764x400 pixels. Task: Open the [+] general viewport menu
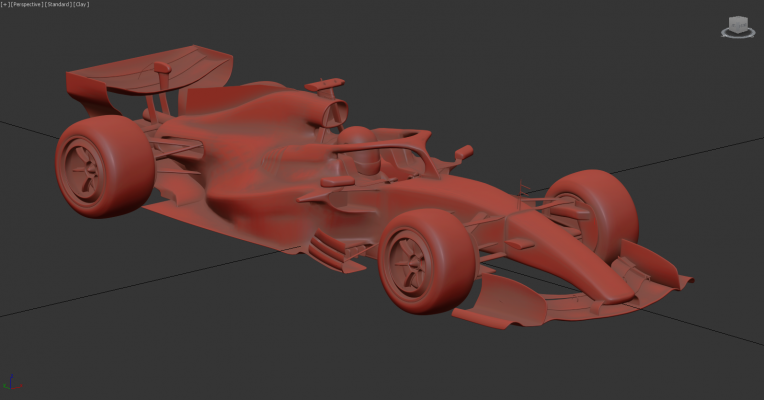[x=4, y=4]
